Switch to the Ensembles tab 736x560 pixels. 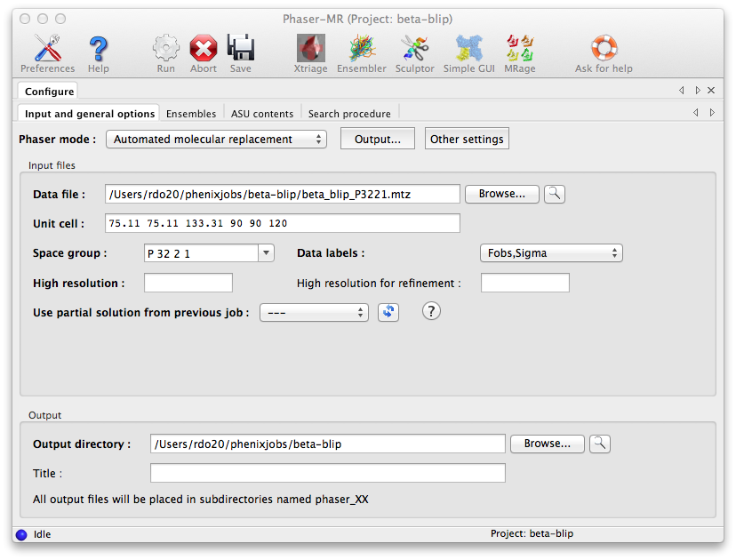(191, 114)
